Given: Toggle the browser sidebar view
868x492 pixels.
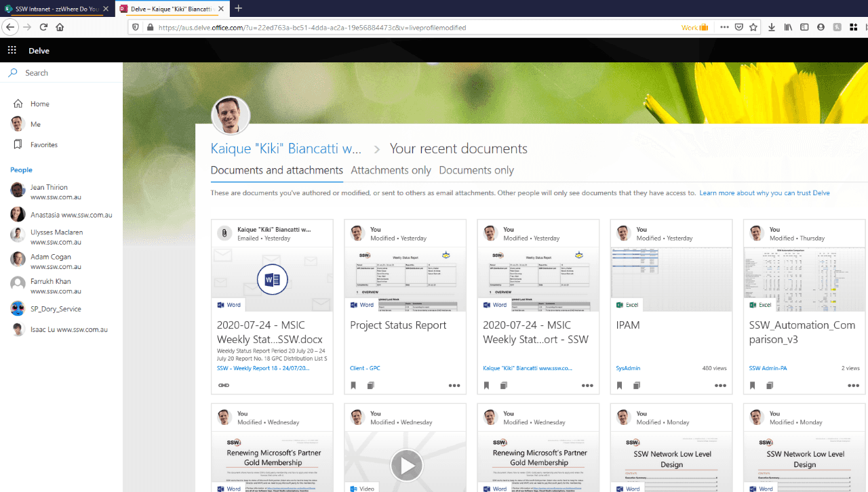Looking at the screenshot, I should (804, 27).
